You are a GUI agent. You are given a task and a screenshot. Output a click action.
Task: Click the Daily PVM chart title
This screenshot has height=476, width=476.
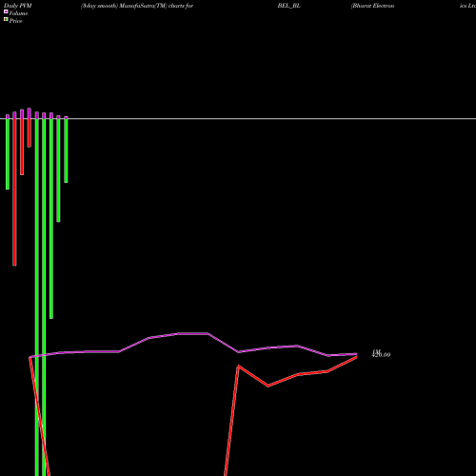click(18, 6)
